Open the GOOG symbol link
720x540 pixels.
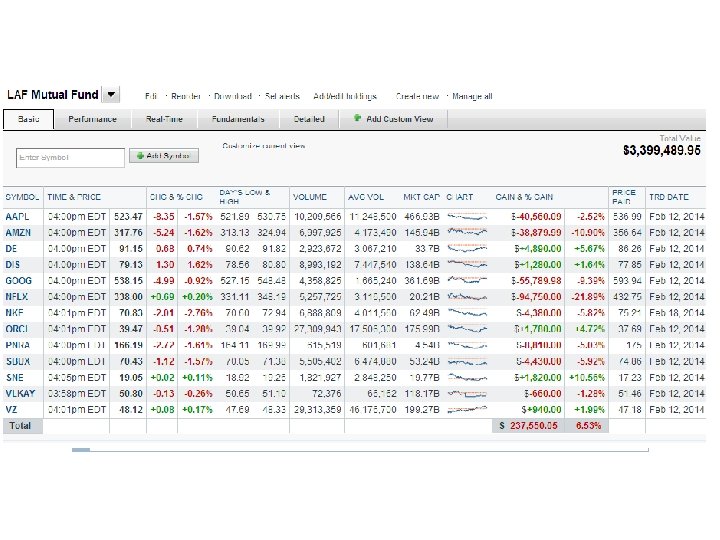[18, 281]
